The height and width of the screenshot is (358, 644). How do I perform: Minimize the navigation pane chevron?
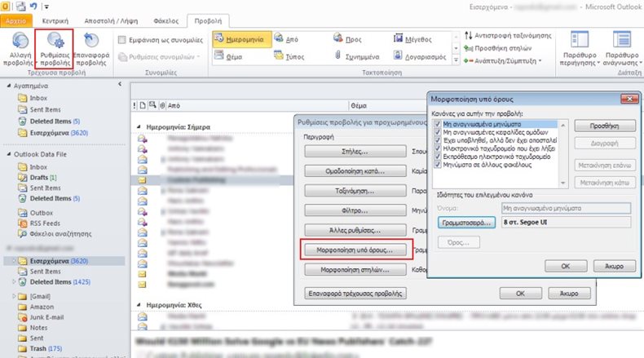tap(120, 84)
